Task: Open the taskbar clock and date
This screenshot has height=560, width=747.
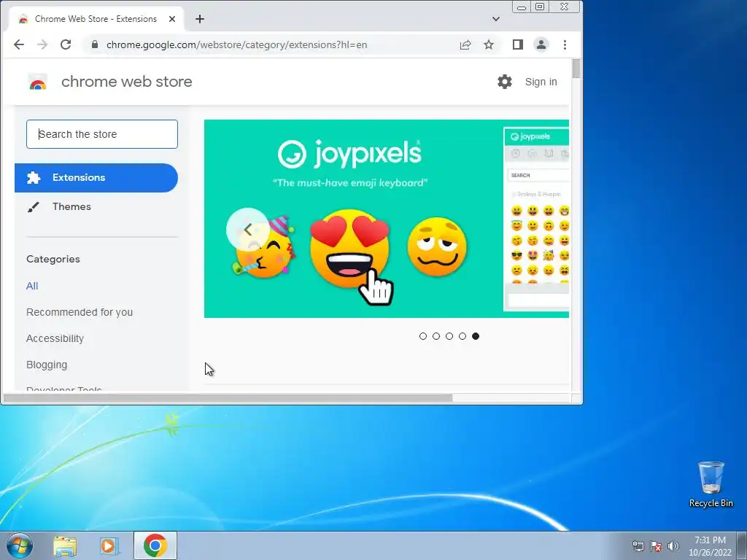Action: (x=710, y=546)
